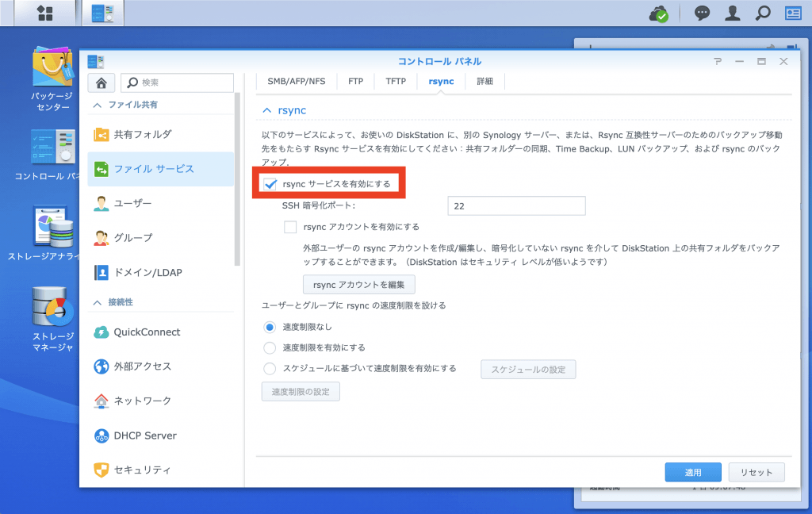Screen dimensions: 812x514
Task: Enable the rsync アカウントを有効にする checkbox
Action: click(290, 227)
